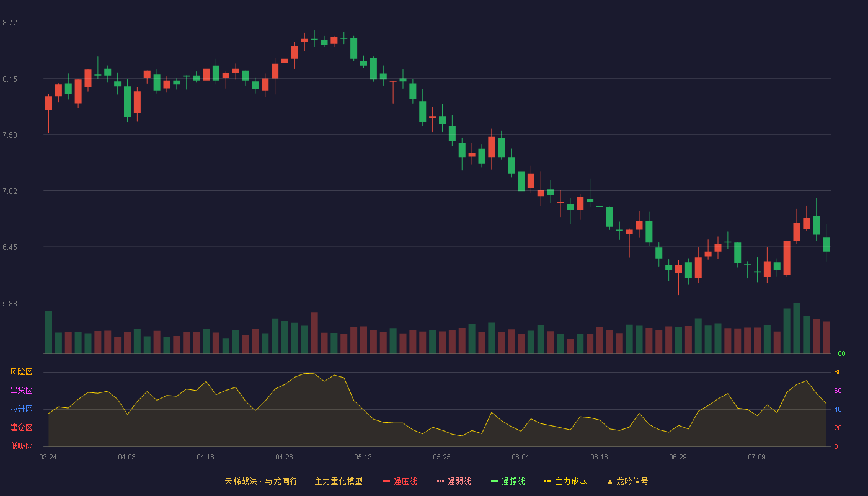Select the 风险区 zone label
The image size is (868, 496).
point(21,372)
